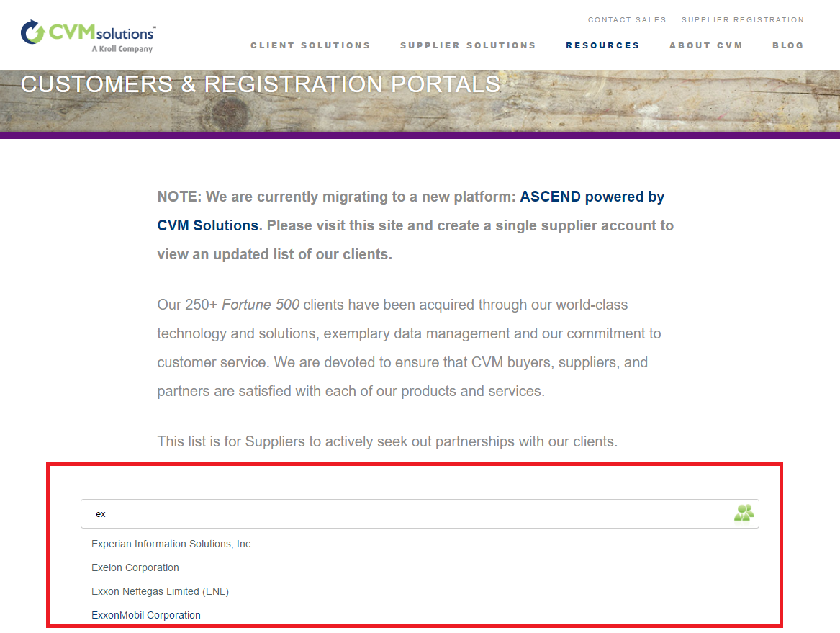The height and width of the screenshot is (633, 840).
Task: Select Exelon Corporation from suggestions
Action: tap(135, 567)
